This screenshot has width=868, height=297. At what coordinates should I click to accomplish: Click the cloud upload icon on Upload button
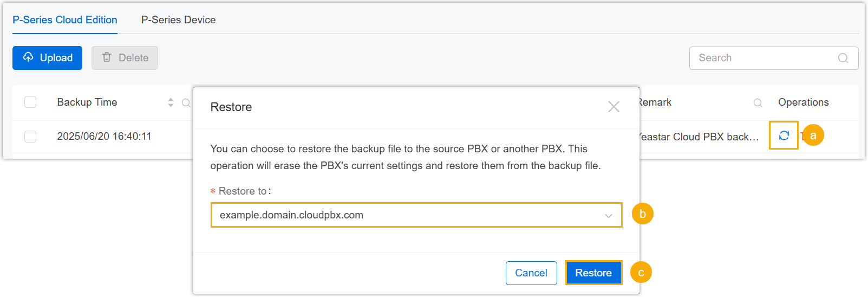[x=28, y=57]
